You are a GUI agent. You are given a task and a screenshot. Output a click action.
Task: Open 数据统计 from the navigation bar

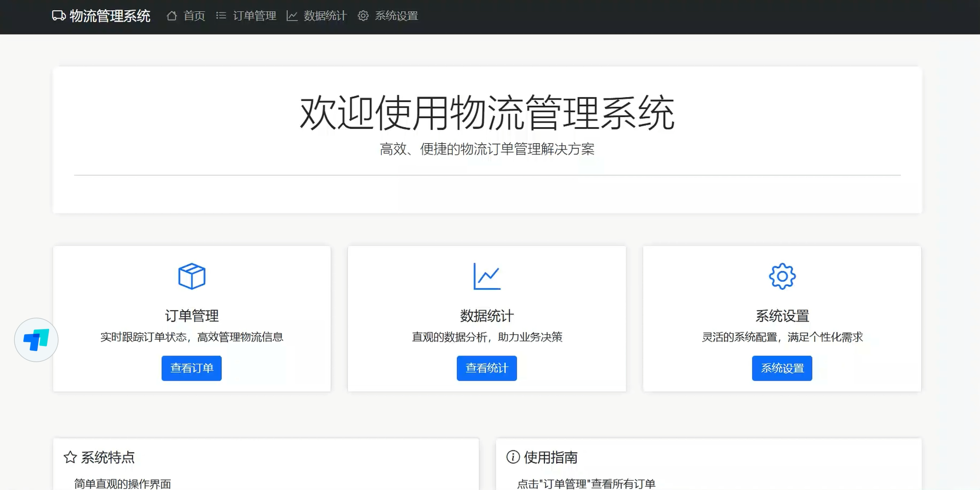[x=324, y=15]
